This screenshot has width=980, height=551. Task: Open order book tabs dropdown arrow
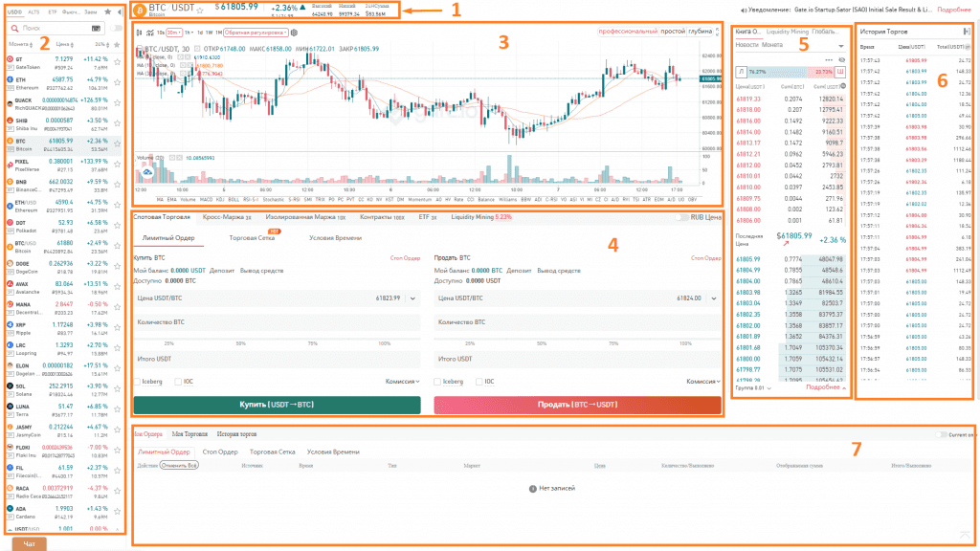point(840,46)
